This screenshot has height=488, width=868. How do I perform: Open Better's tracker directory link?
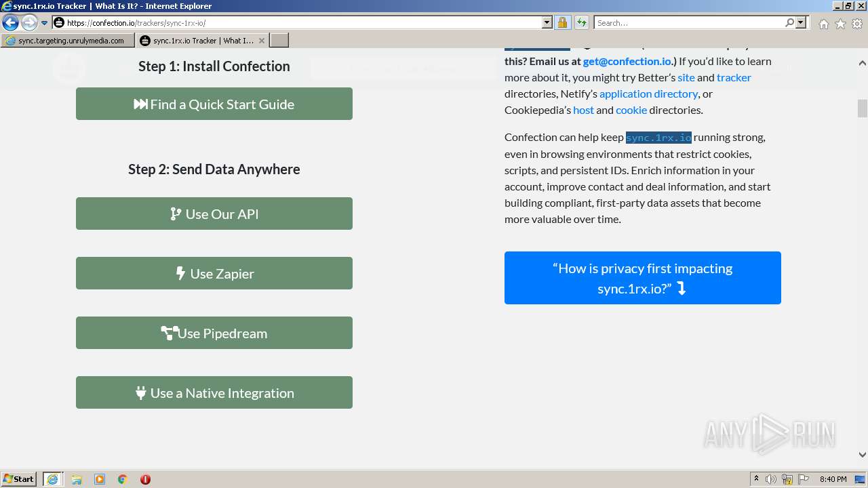(x=734, y=77)
